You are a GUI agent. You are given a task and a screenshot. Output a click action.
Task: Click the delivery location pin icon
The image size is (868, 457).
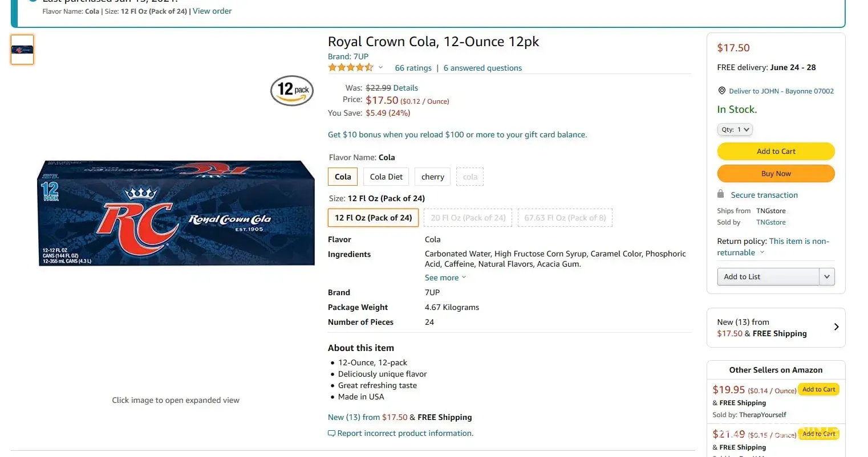721,91
